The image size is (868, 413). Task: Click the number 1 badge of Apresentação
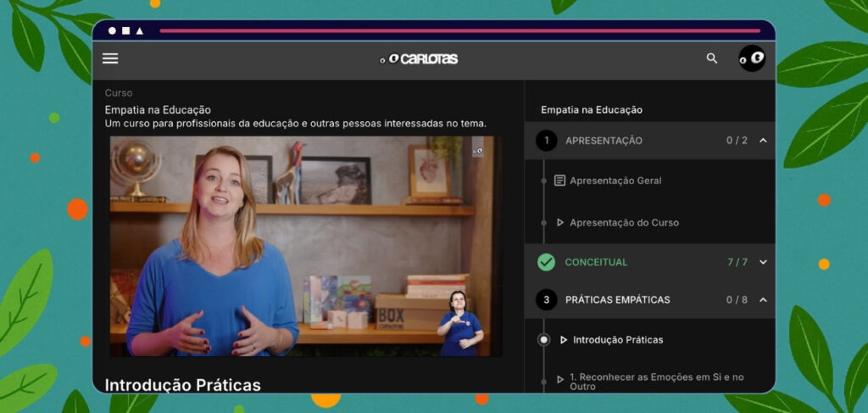click(x=547, y=141)
